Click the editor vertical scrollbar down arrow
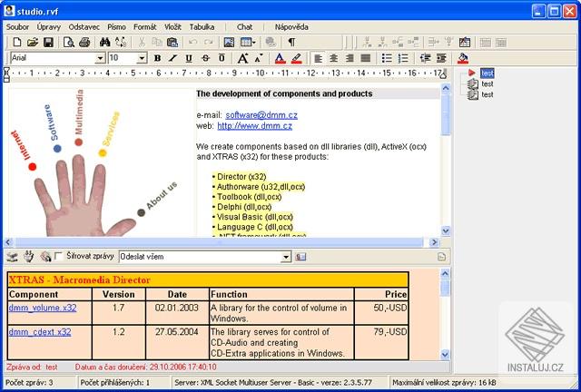Screen dimensions: 581x392 coord(446,230)
